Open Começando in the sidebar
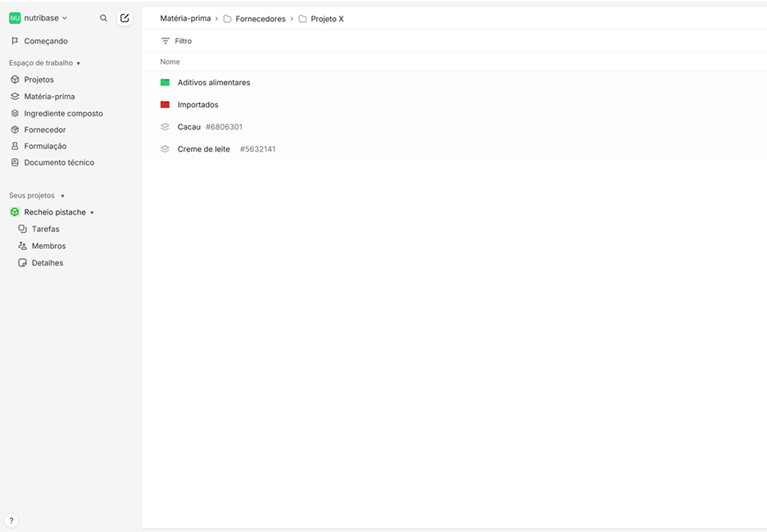Screen dimensions: 767x532 [x=45, y=41]
